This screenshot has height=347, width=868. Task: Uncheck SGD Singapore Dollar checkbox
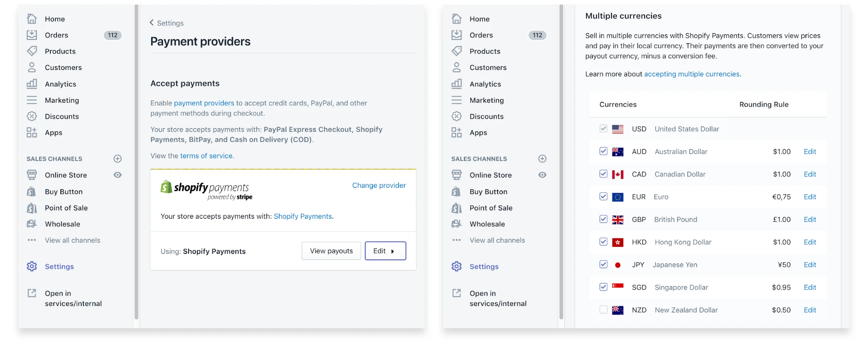(x=603, y=287)
